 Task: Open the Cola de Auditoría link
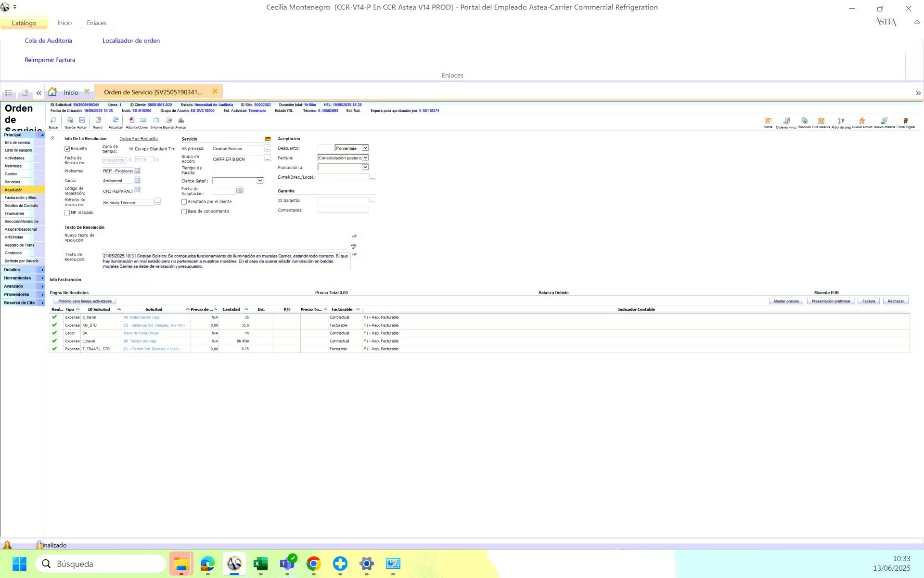(x=49, y=40)
